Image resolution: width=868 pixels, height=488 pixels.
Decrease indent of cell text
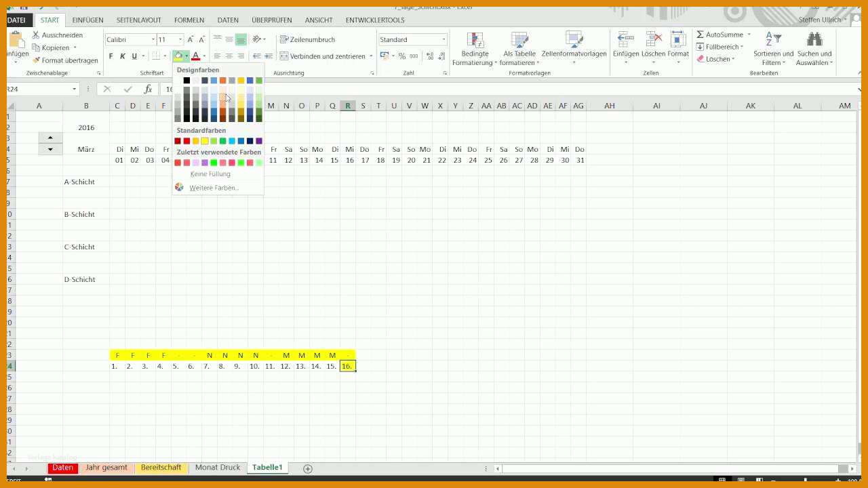pos(257,56)
